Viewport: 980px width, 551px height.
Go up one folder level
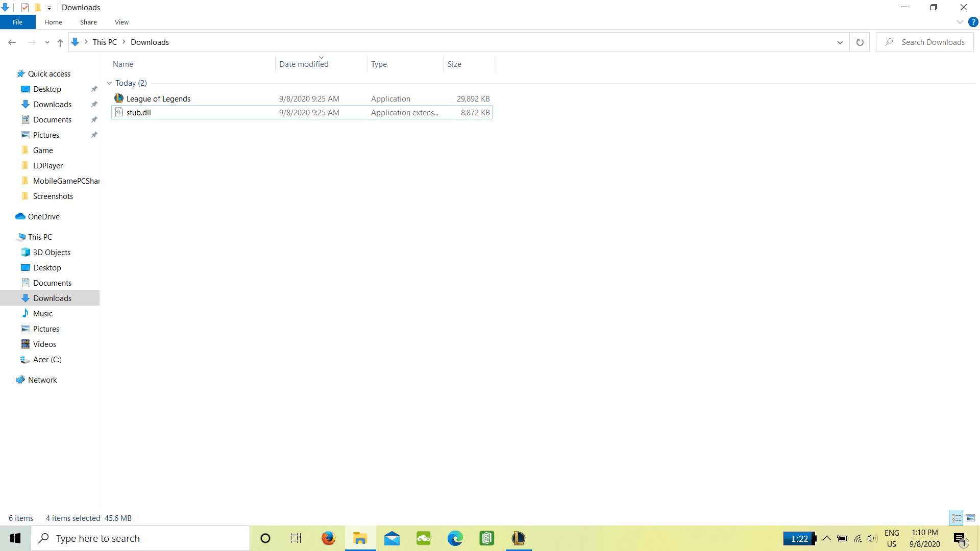60,42
